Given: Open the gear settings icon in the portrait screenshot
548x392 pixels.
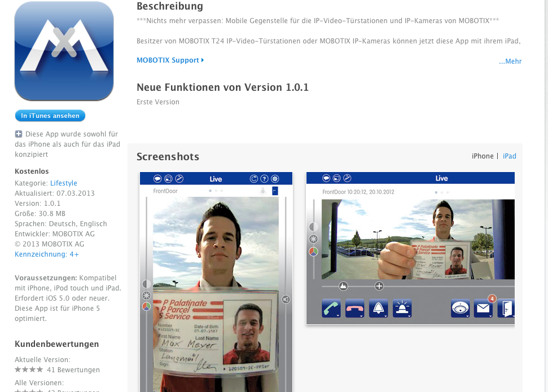Looking at the screenshot, I should (275, 179).
